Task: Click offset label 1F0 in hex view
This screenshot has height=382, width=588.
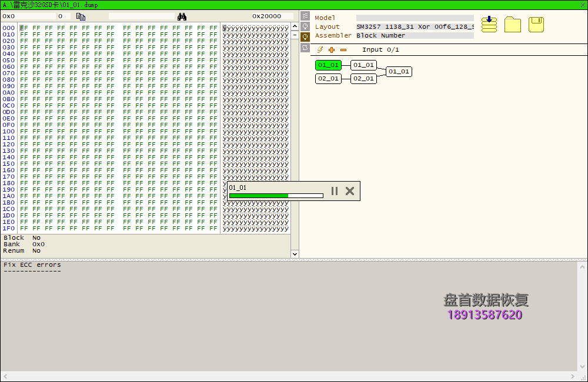Action: 9,228
